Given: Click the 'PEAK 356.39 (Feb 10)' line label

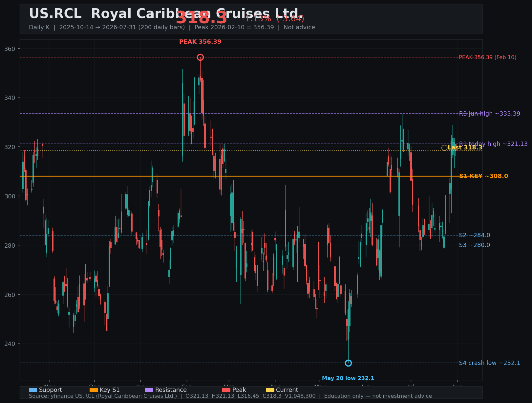Looking at the screenshot, I should coord(487,57).
